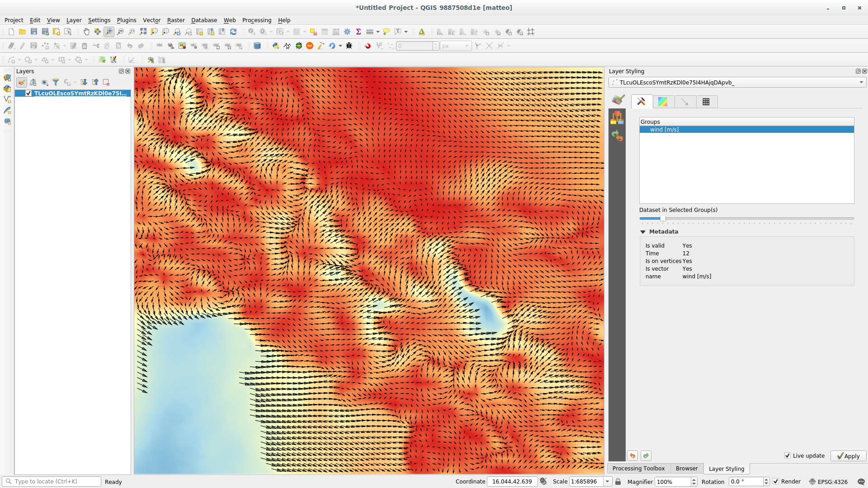Switch to the Browser tab
Screen dimensions: 868x488
coord(687,469)
